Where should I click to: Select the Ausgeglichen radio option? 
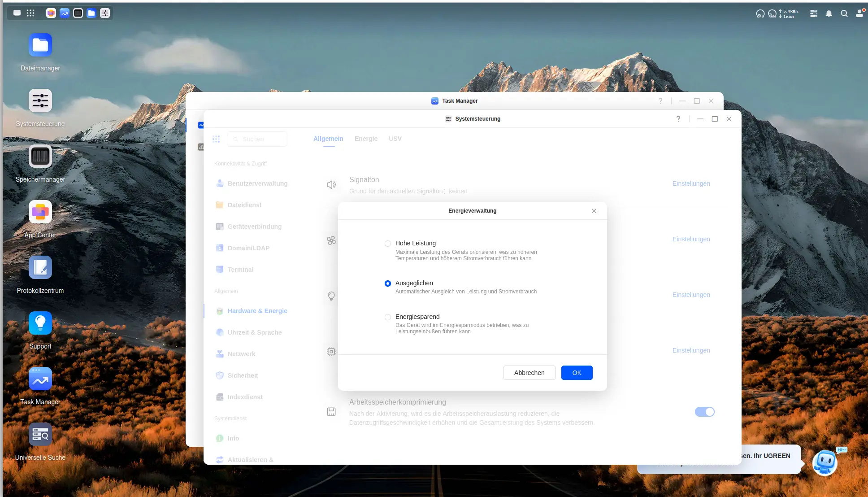388,283
